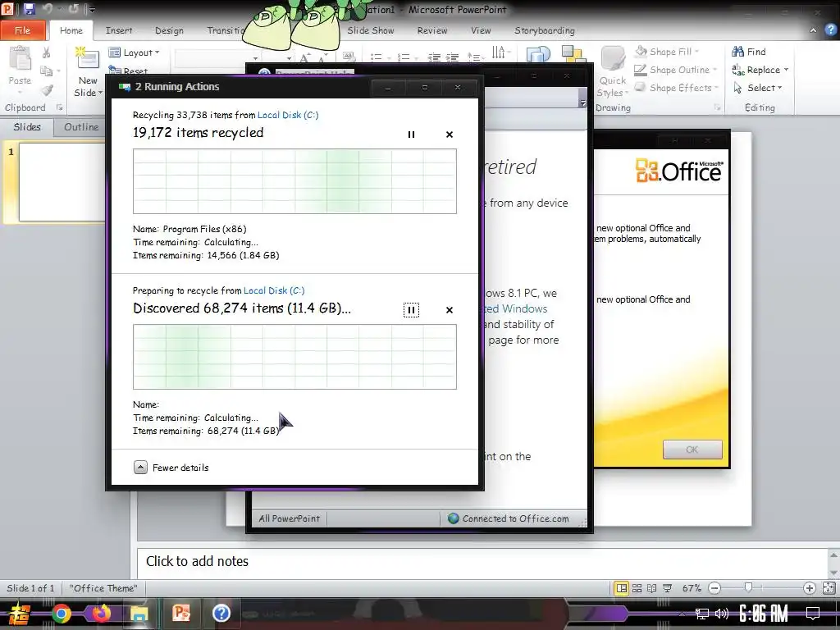Open the Shape Effects dropdown
This screenshot has width=840, height=630.
point(676,88)
